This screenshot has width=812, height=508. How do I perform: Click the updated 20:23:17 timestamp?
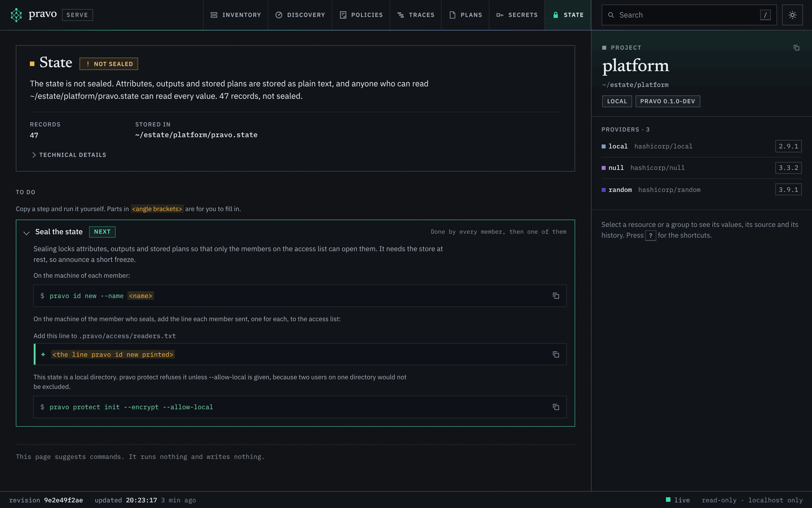click(126, 500)
